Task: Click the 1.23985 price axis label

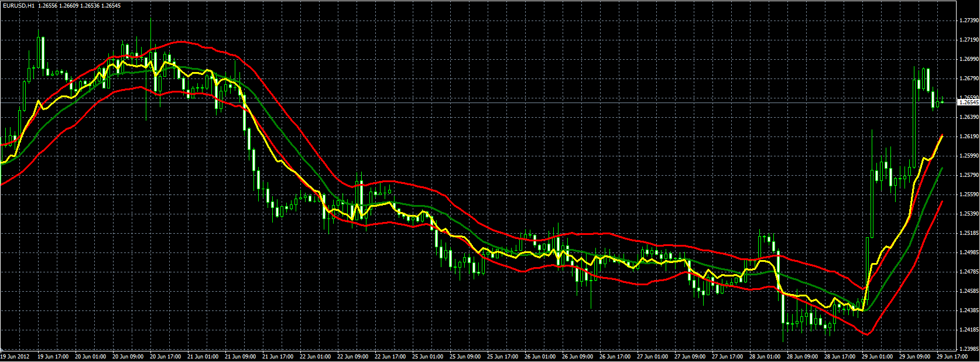Action: pos(969,349)
